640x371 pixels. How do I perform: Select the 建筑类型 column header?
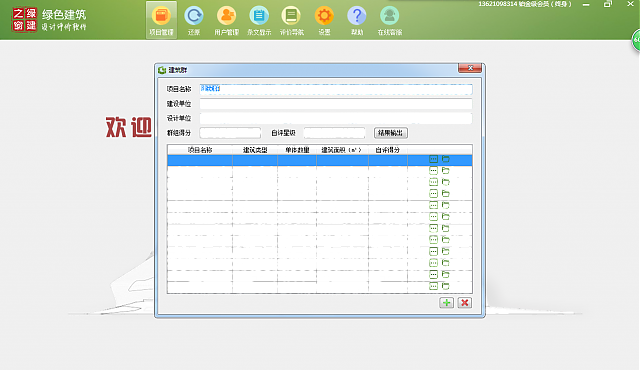point(255,150)
